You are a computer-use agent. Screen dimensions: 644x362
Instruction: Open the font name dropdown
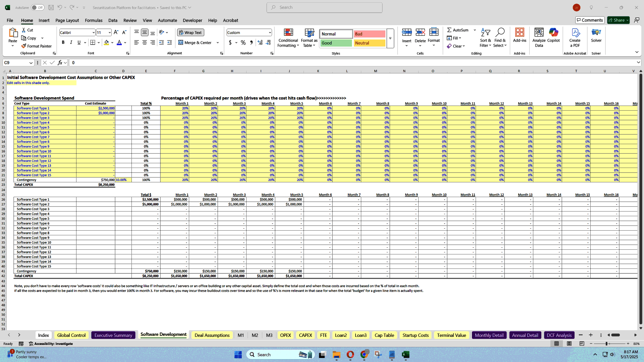[x=94, y=33]
